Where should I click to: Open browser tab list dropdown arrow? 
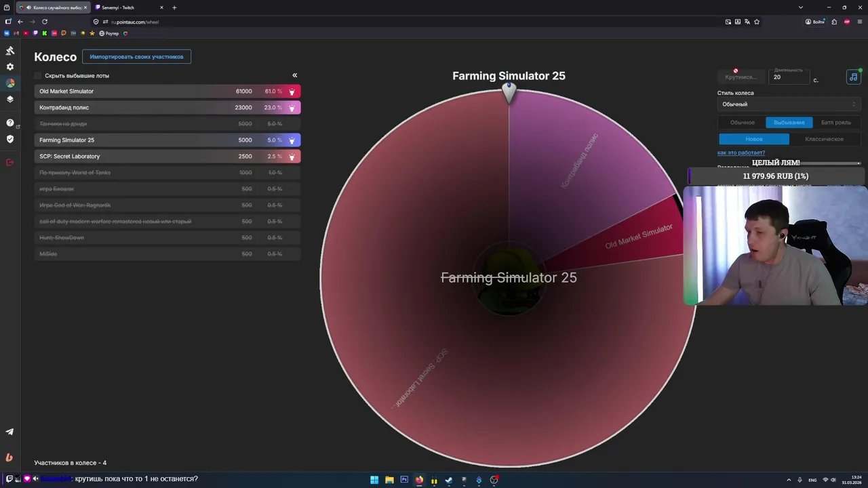tap(800, 7)
